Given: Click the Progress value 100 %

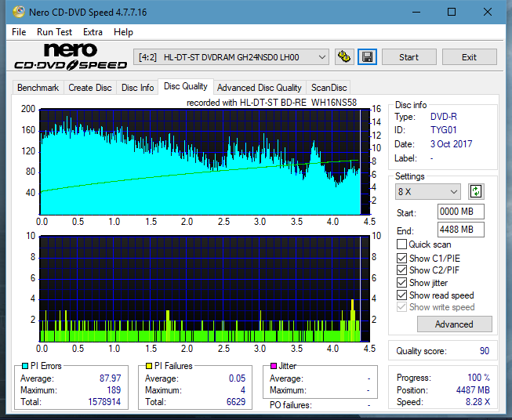Looking at the screenshot, I should pos(479,378).
